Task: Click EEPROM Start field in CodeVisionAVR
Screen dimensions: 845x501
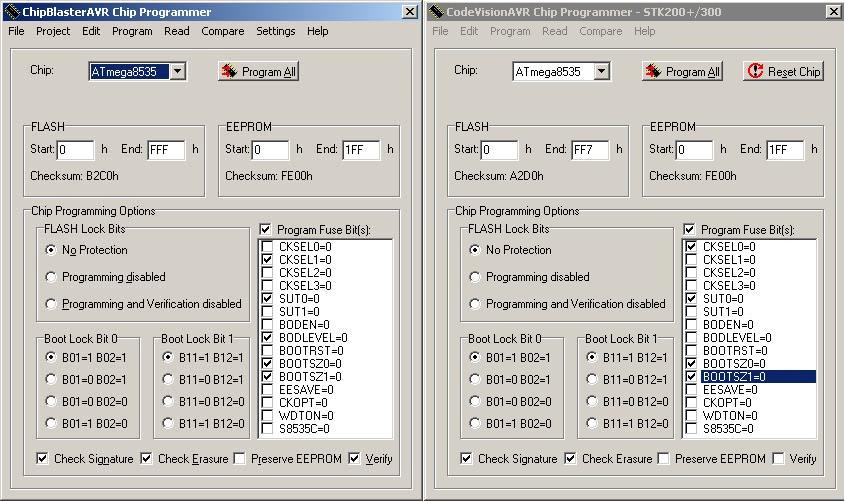Action: (694, 150)
